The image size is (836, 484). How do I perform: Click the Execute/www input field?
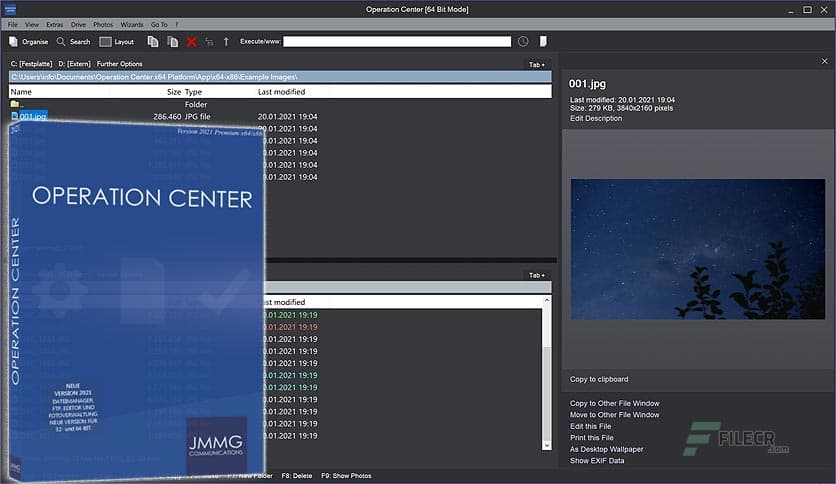[x=397, y=42]
